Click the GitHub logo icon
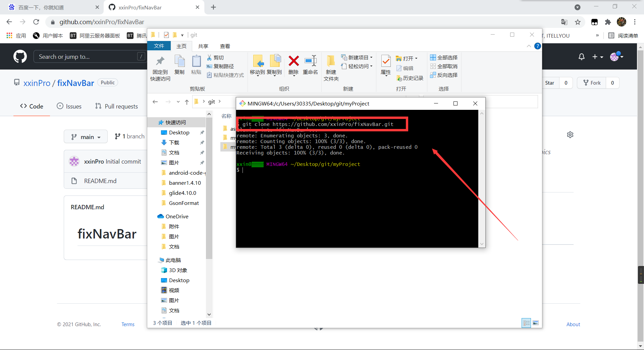The width and height of the screenshot is (644, 350). 20,56
